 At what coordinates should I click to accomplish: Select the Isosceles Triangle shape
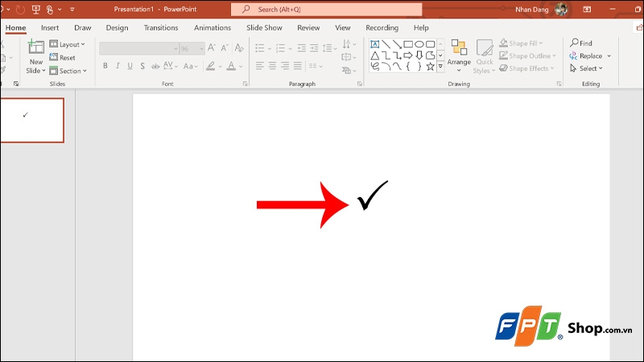374,56
